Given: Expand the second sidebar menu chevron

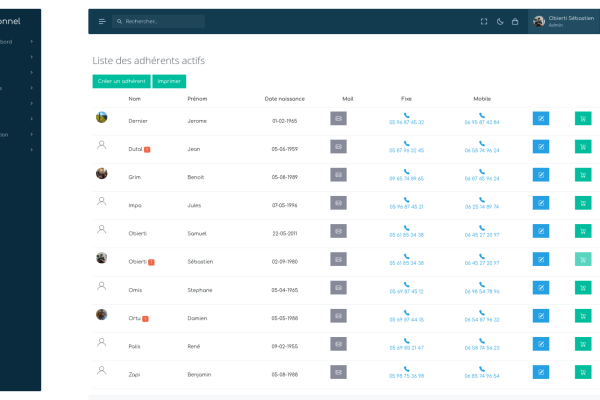Looking at the screenshot, I should (x=32, y=57).
